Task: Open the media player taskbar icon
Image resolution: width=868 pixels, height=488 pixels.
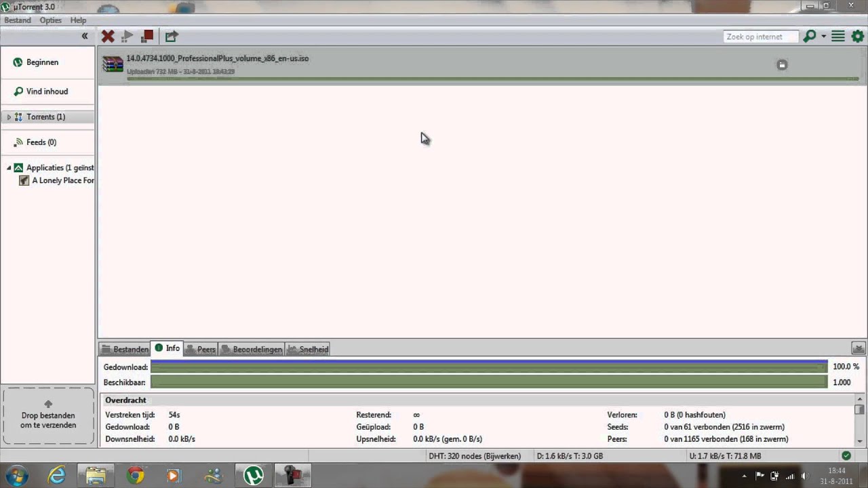Action: (174, 476)
